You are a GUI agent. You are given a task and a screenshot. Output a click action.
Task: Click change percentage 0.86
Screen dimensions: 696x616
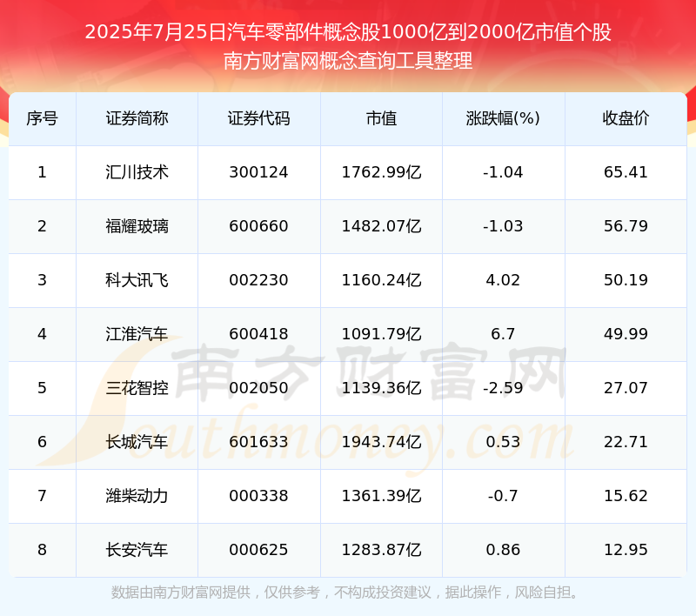point(503,550)
